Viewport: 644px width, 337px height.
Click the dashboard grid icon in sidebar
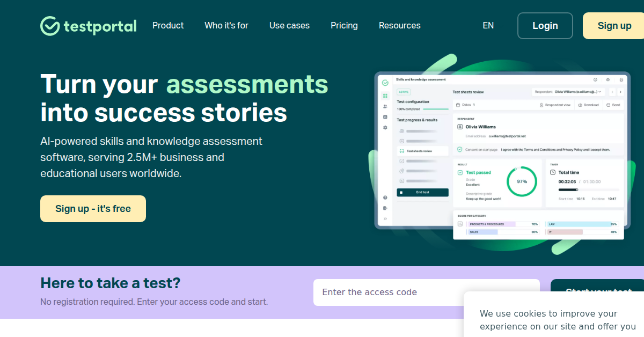(x=385, y=96)
